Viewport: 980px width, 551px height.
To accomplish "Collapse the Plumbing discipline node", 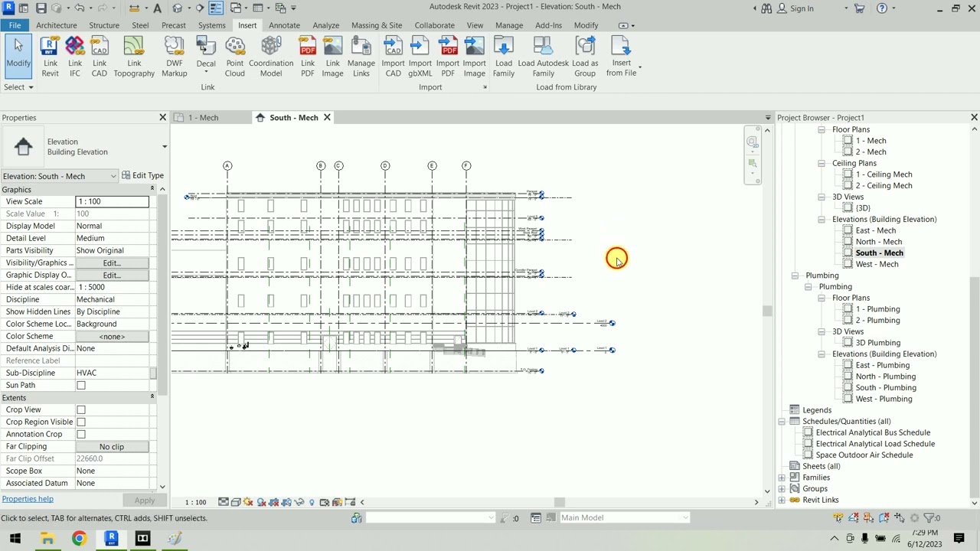I will [x=795, y=275].
